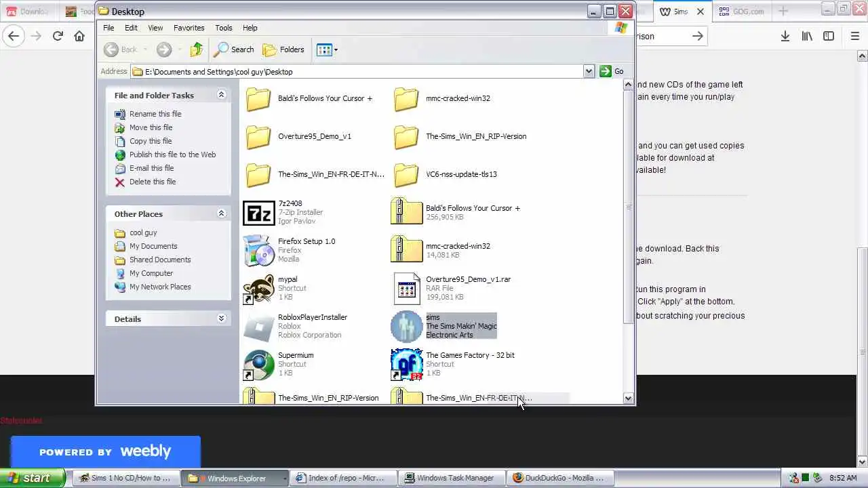Image resolution: width=868 pixels, height=488 pixels.
Task: Switch to Index of /repo taskbar window
Action: point(343,478)
